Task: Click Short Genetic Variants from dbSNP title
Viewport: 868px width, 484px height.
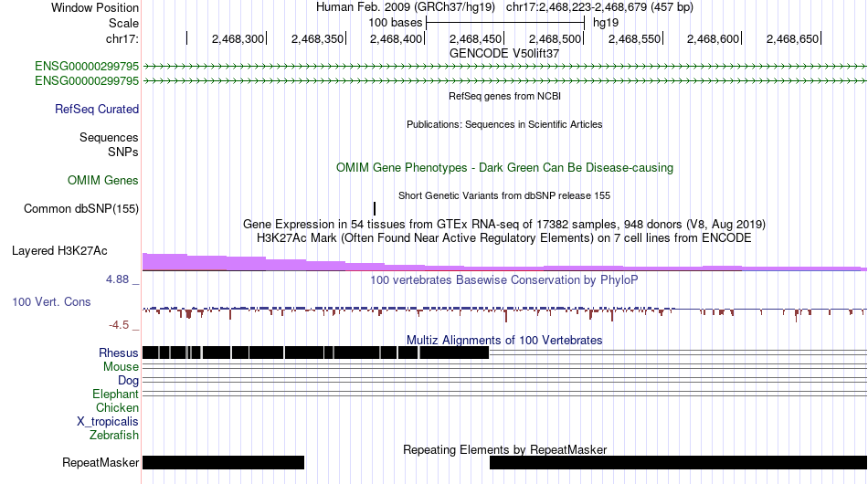Action: click(504, 195)
